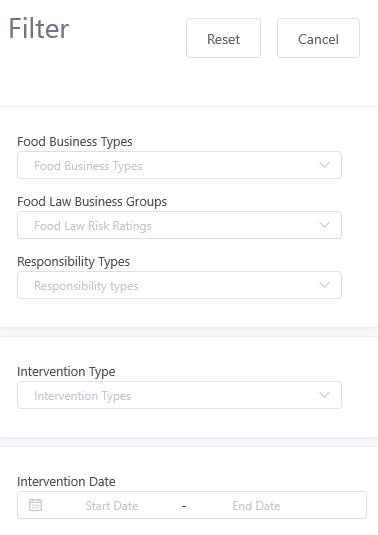The image size is (378, 535).
Task: Open the Food Business Types placeholder field
Action: click(179, 165)
